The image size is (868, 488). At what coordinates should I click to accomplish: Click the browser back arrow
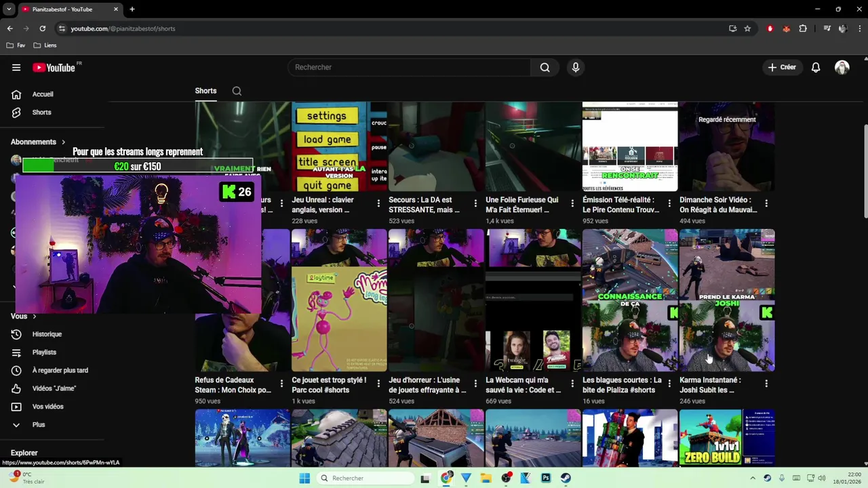9,28
